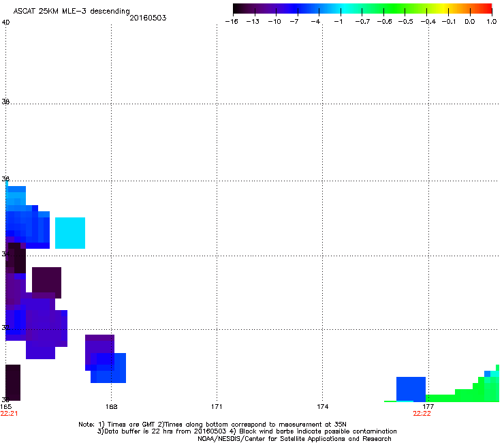Click the red time stamp "22:21"
This screenshot has height=443, width=504.
[9, 414]
